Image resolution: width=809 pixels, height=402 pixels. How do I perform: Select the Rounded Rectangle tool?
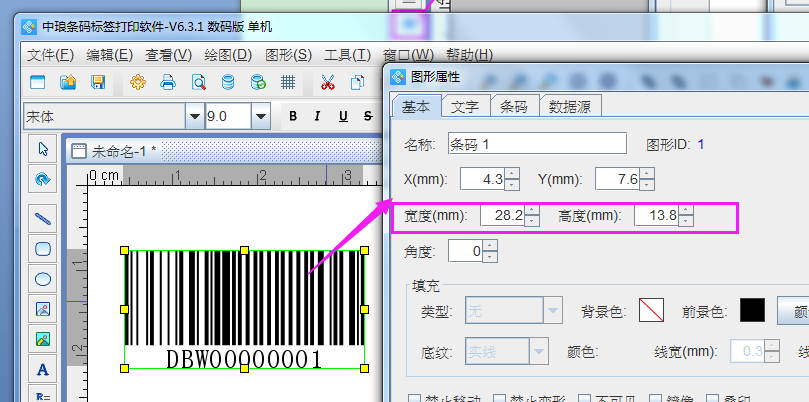tap(43, 249)
